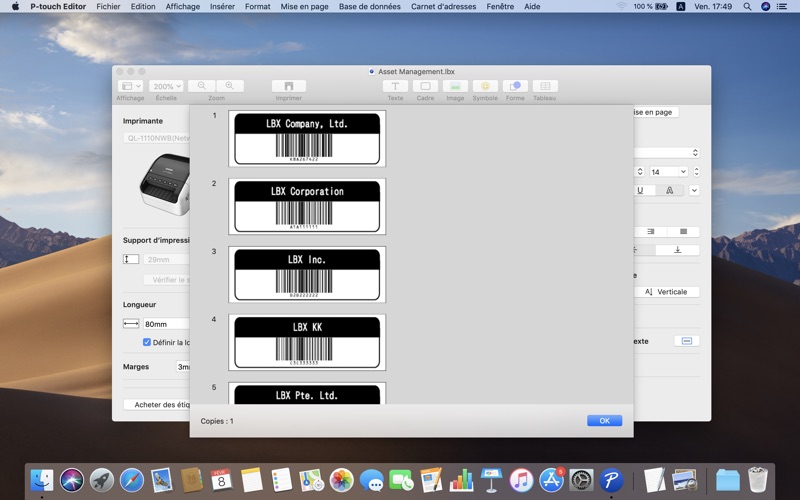Screen dimensions: 800x500
Task: Open the Format menu
Action: tap(258, 7)
